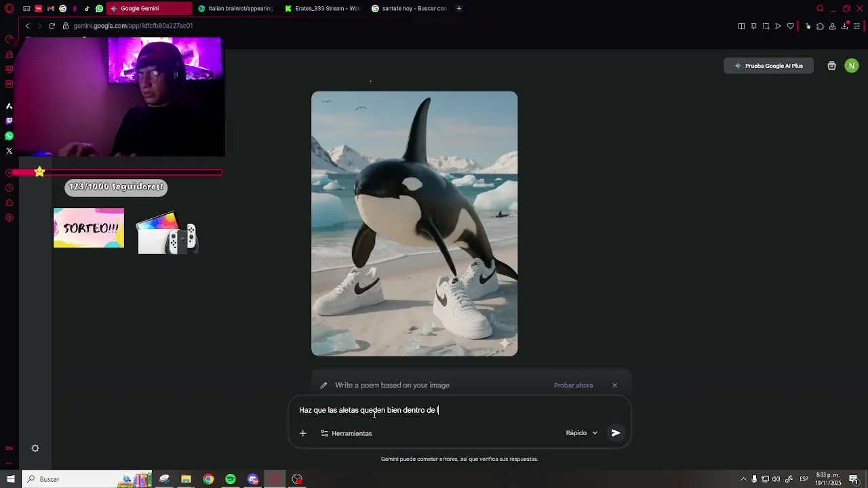Open WhatsApp in the Opera sidebar
Screen dimensions: 868x488
point(9,136)
